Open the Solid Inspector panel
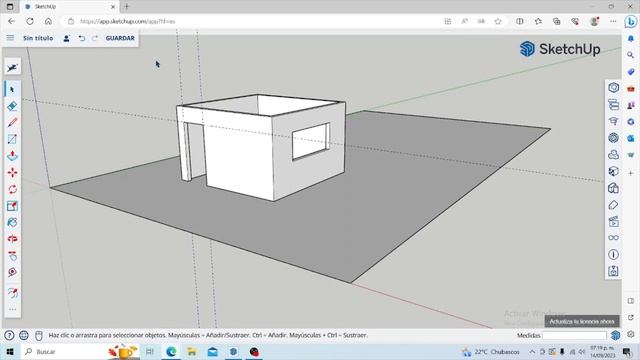Viewport: 640px width, 360px height. click(613, 271)
